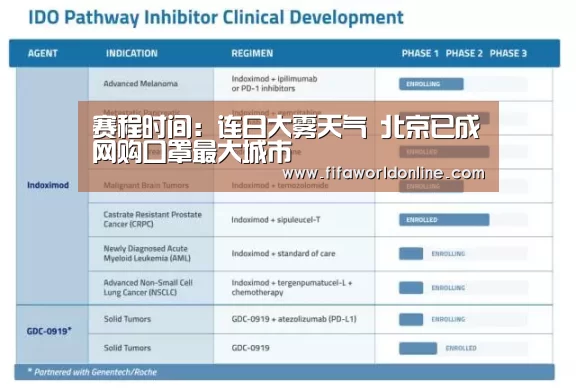Click the title 'IDO Pathway Inhibitor Clinical Development'
The image size is (576, 390).
216,18
